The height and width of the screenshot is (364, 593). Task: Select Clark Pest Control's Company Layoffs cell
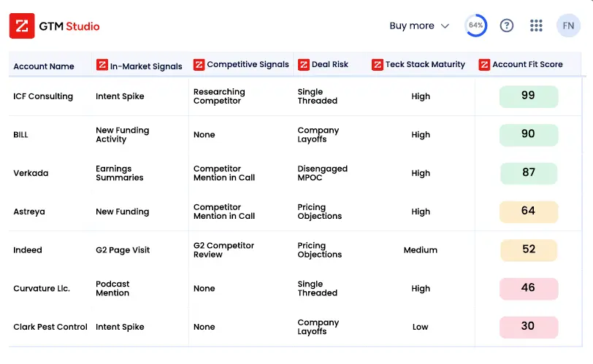(318, 327)
